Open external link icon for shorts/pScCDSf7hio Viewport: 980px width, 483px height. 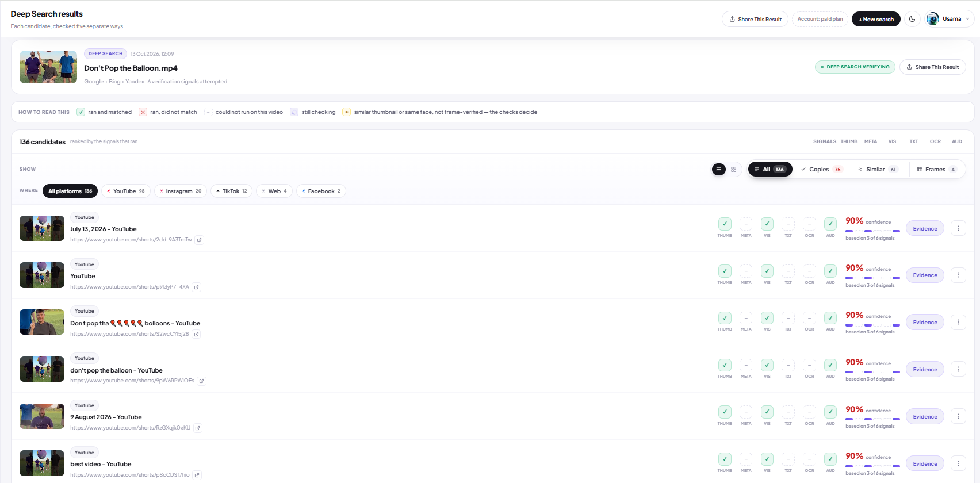point(197,476)
